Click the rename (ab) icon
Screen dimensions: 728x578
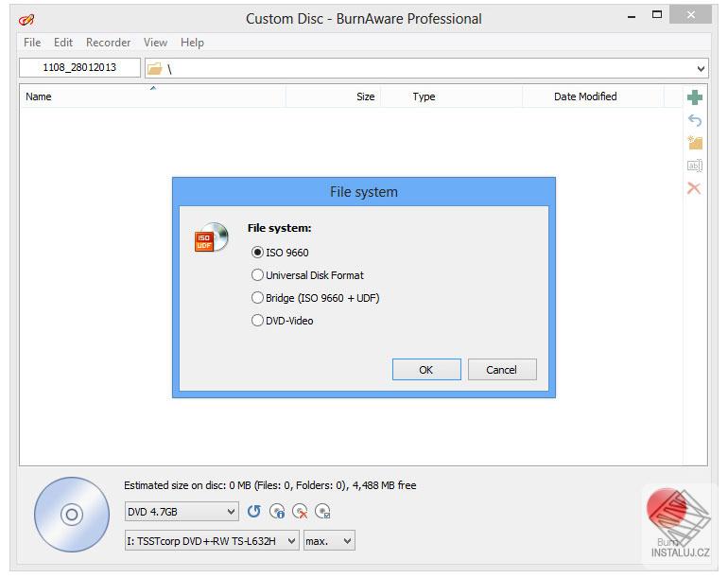695,166
